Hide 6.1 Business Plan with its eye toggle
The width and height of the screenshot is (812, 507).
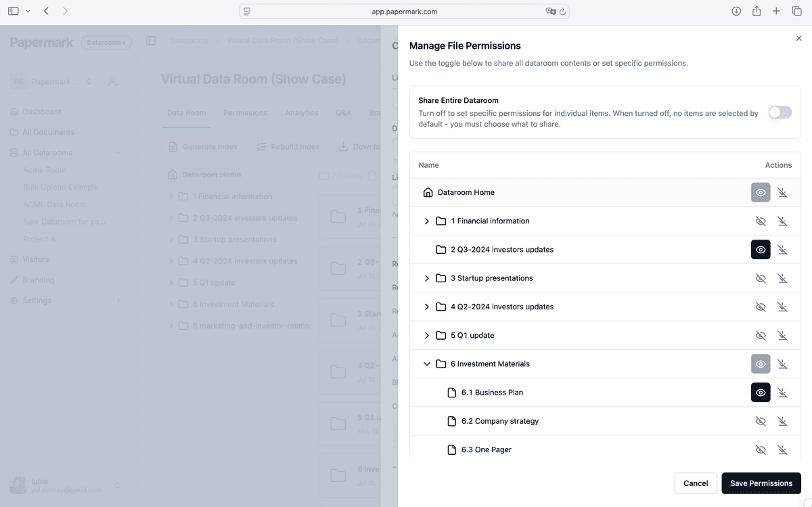761,392
